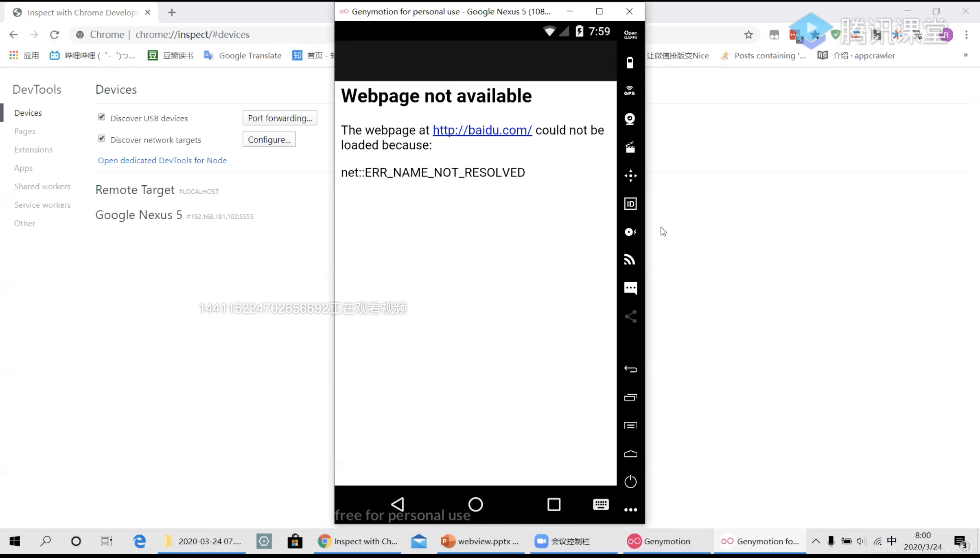The width and height of the screenshot is (980, 558).
Task: Click the Port forwarding button
Action: (280, 118)
